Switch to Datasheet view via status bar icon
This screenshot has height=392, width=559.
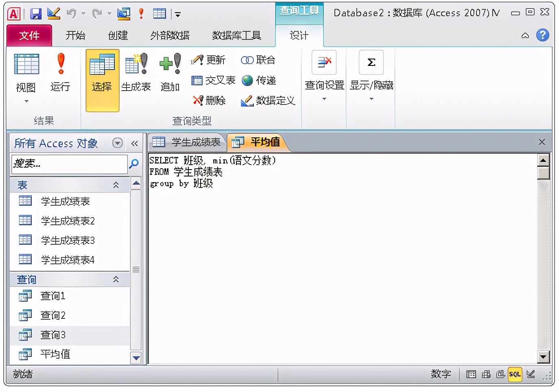[x=471, y=374]
